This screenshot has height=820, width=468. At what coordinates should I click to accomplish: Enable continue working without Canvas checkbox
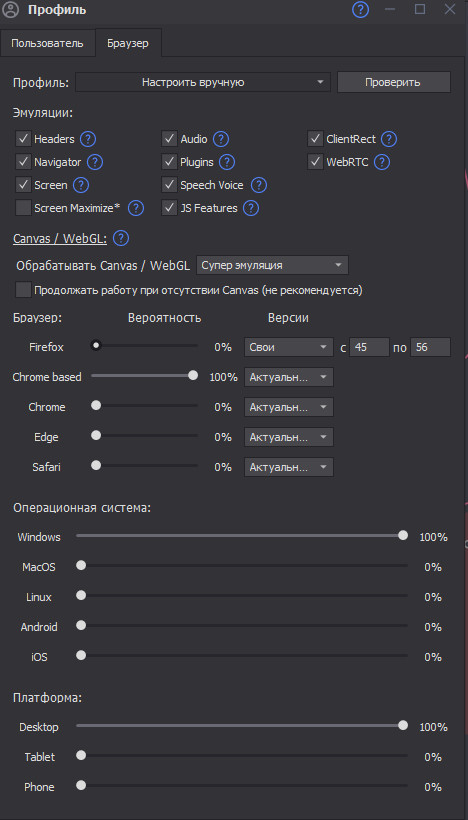click(23, 290)
